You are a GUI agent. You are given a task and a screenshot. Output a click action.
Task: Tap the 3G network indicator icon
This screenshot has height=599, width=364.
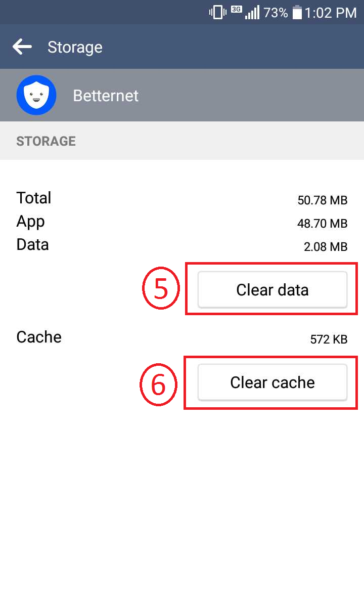(x=237, y=9)
